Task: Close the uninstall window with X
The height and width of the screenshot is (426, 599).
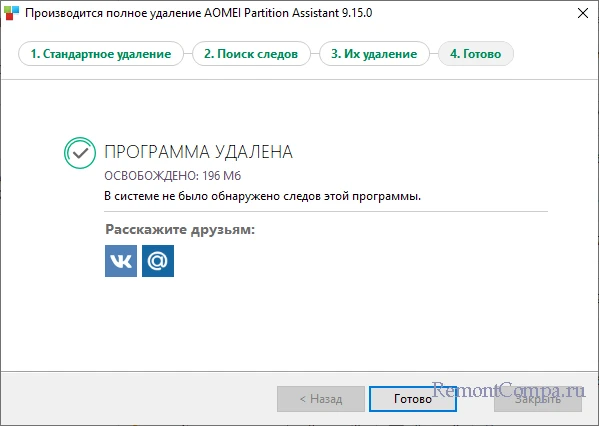Action: [583, 13]
